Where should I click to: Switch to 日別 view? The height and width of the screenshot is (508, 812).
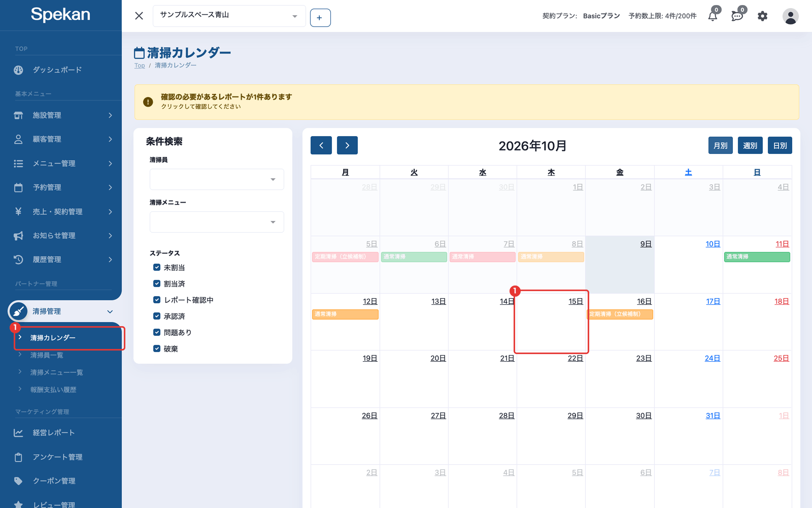pyautogui.click(x=780, y=145)
